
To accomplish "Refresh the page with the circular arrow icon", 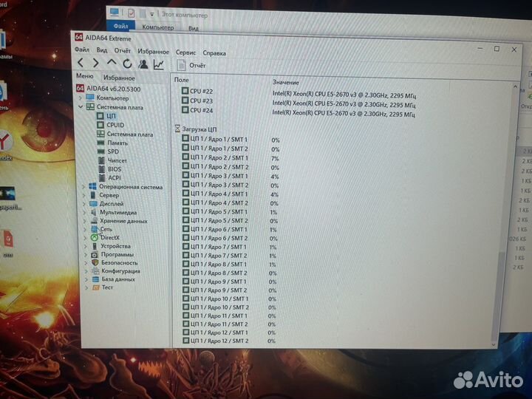I will click(127, 64).
